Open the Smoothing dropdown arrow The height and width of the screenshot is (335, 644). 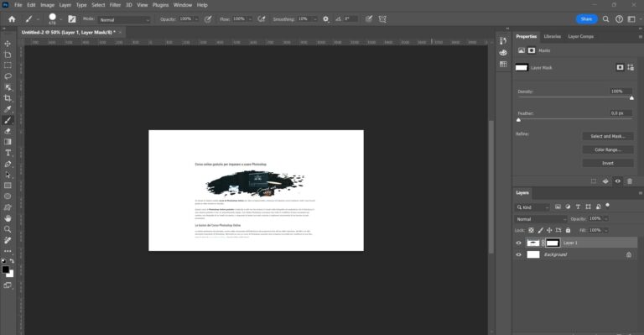pyautogui.click(x=315, y=19)
